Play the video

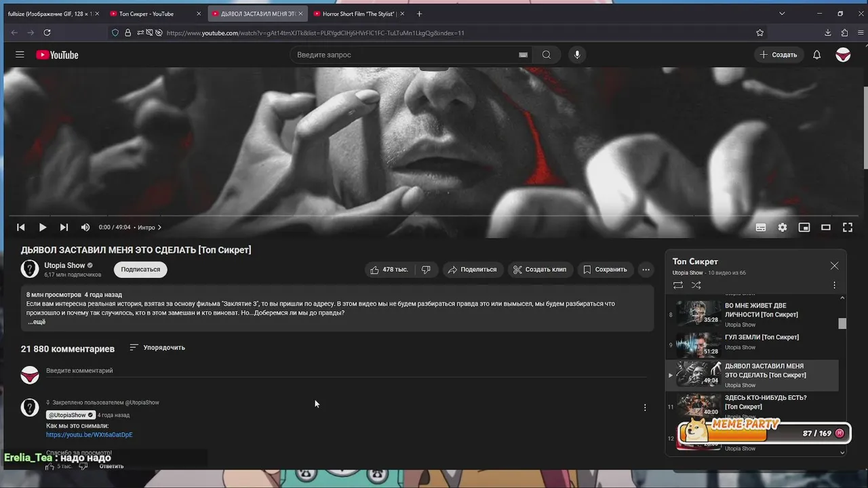pyautogui.click(x=42, y=228)
